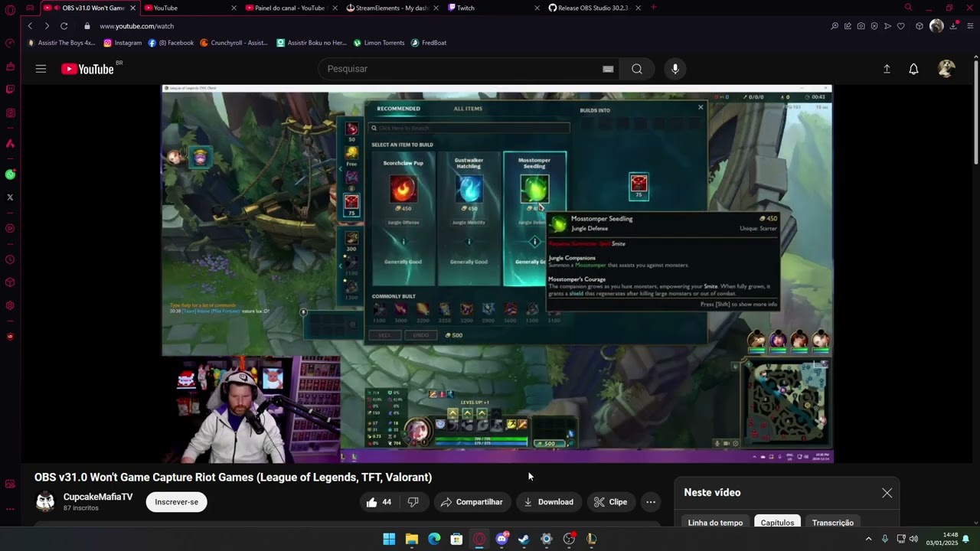The width and height of the screenshot is (980, 551).
Task: Open the three-dot more actions menu
Action: pos(650,502)
